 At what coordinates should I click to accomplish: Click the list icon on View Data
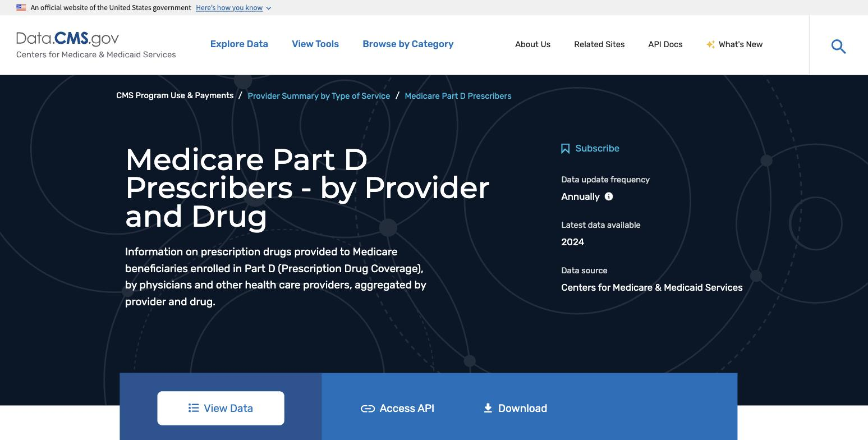[x=194, y=408]
